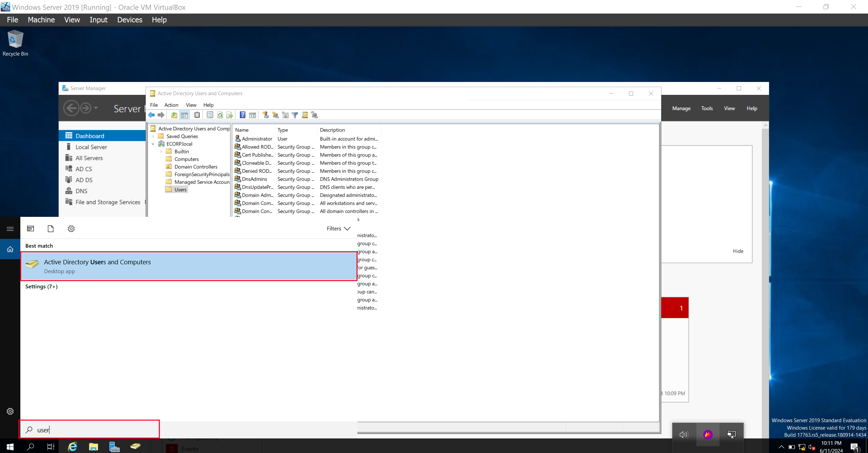The image size is (868, 453).
Task: Click the blue Help question mark icon
Action: [x=243, y=115]
